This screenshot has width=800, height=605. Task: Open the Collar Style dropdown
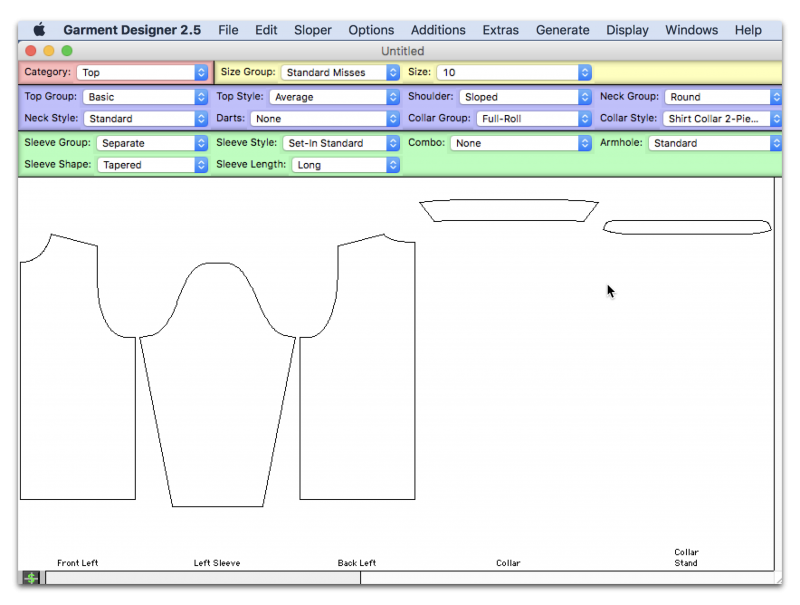coord(722,119)
